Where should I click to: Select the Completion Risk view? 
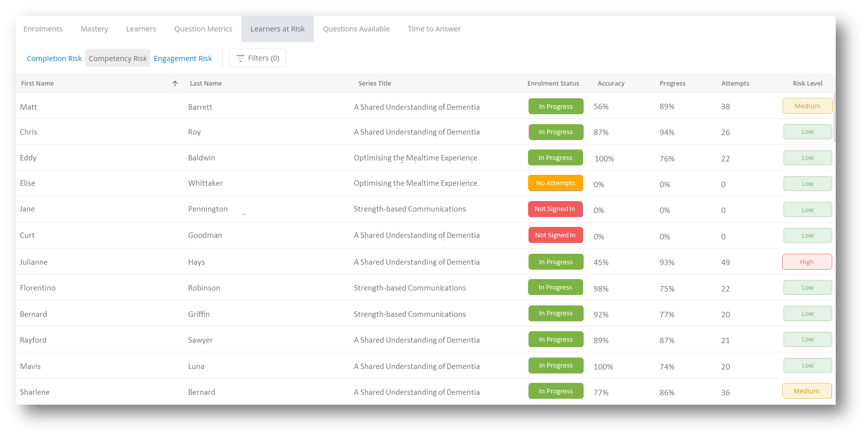(x=54, y=59)
